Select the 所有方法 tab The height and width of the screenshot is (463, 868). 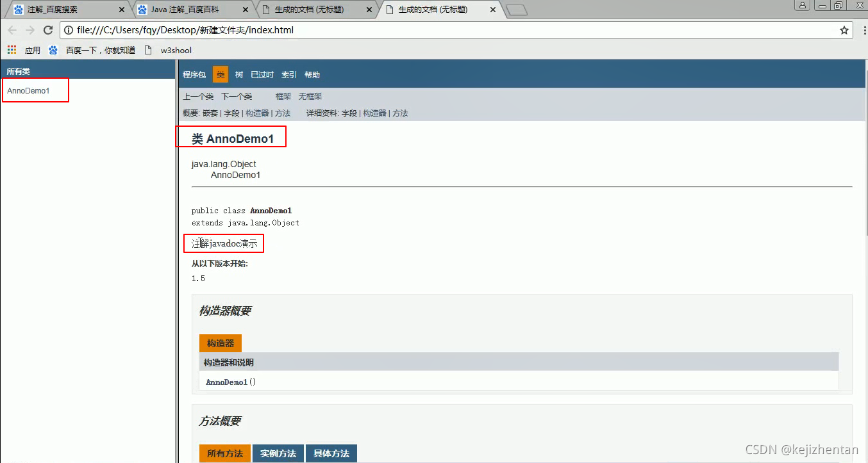pos(225,453)
